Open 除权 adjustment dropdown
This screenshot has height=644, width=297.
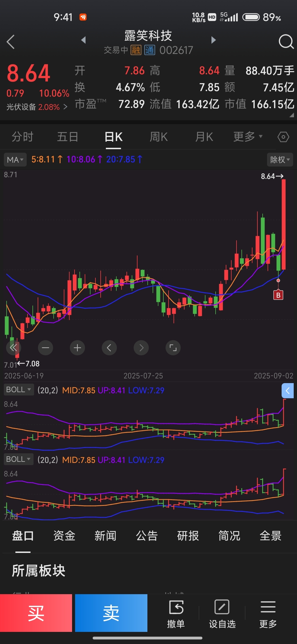click(280, 160)
